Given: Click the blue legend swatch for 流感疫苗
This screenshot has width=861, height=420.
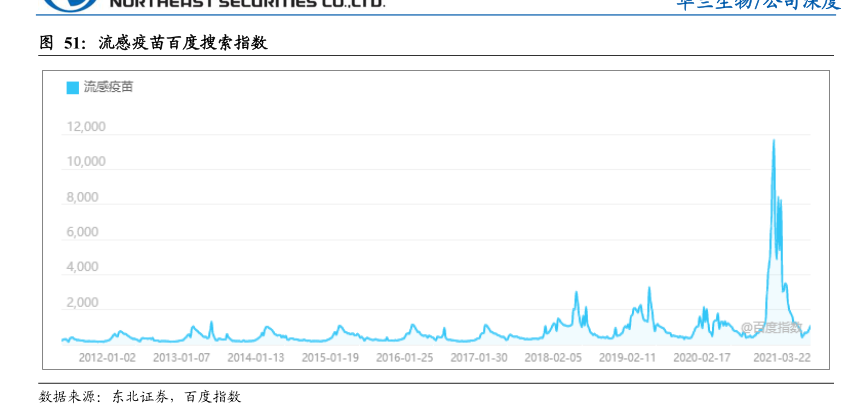Looking at the screenshot, I should (72, 88).
